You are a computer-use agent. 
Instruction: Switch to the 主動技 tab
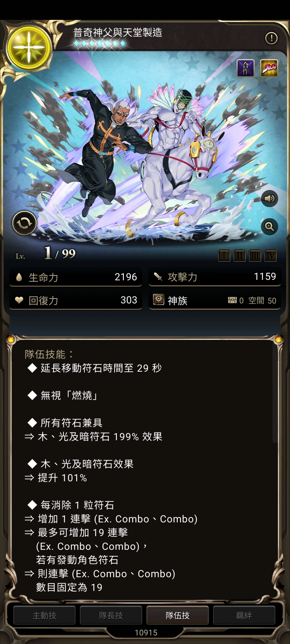(x=44, y=615)
